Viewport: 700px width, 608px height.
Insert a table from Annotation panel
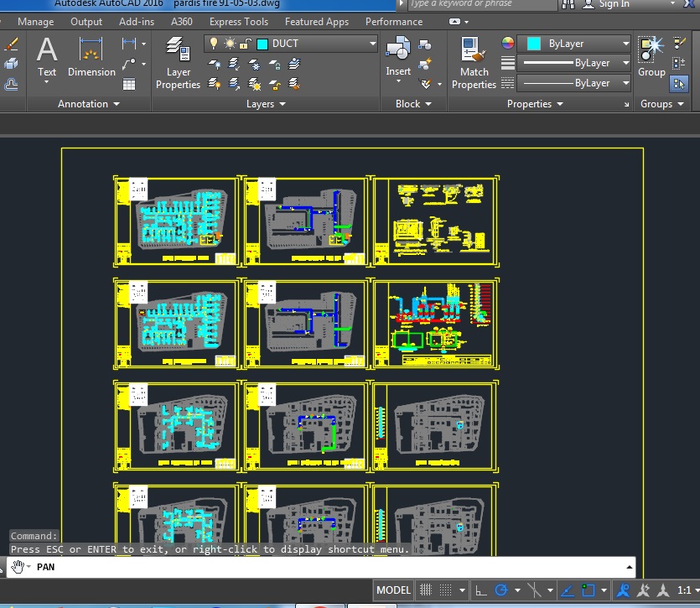[129, 84]
